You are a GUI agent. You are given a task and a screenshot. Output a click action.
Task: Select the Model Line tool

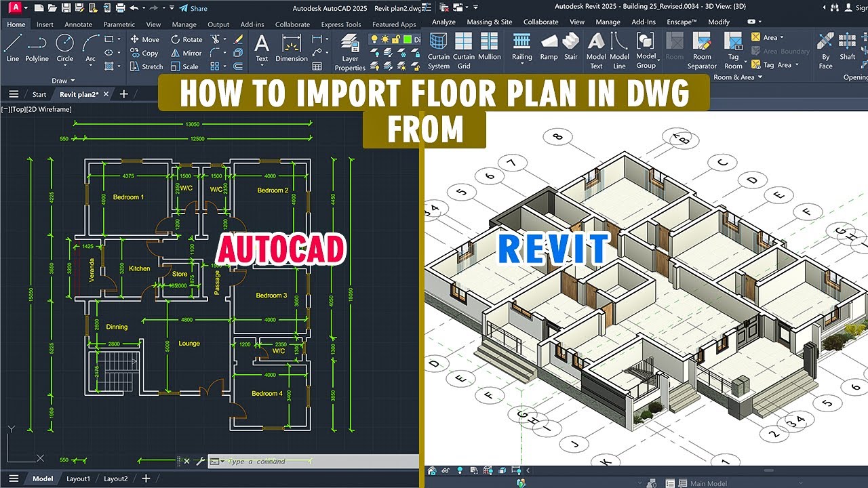click(619, 51)
